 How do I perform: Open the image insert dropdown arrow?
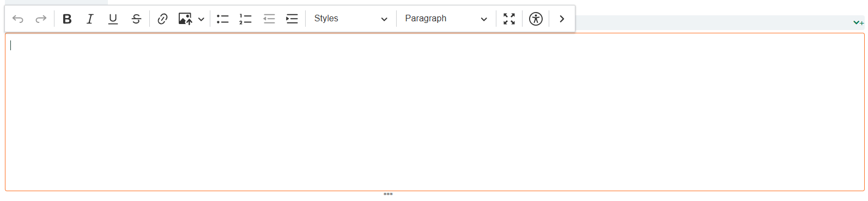201,19
